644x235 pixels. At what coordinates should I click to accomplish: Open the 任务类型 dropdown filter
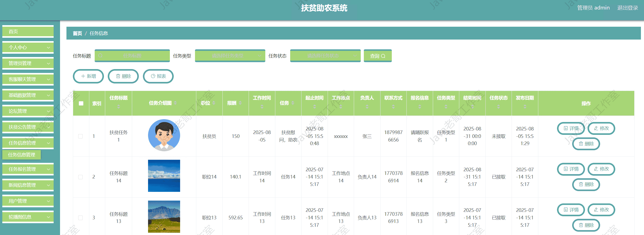click(230, 56)
